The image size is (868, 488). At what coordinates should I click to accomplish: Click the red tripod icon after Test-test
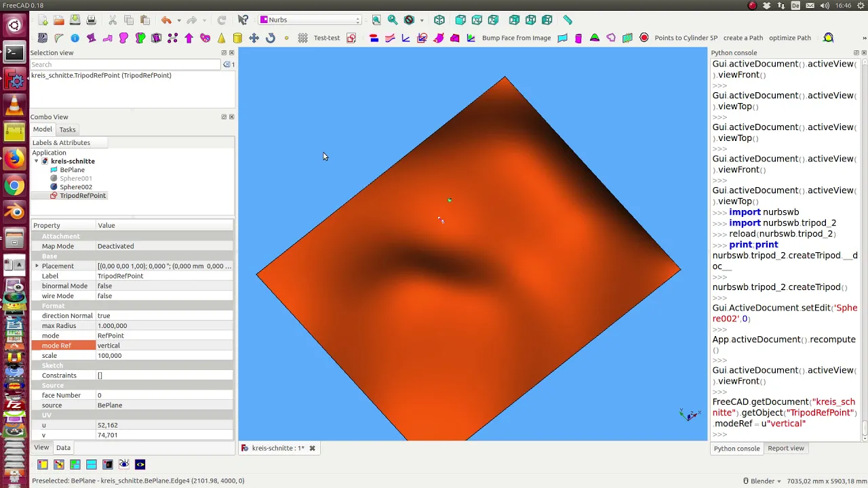[351, 38]
